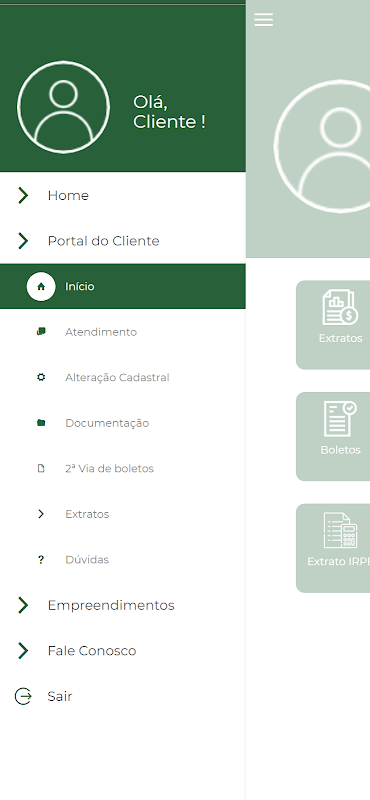Click the Extratos card report icon
Image resolution: width=370 pixels, height=800 pixels.
[x=340, y=307]
